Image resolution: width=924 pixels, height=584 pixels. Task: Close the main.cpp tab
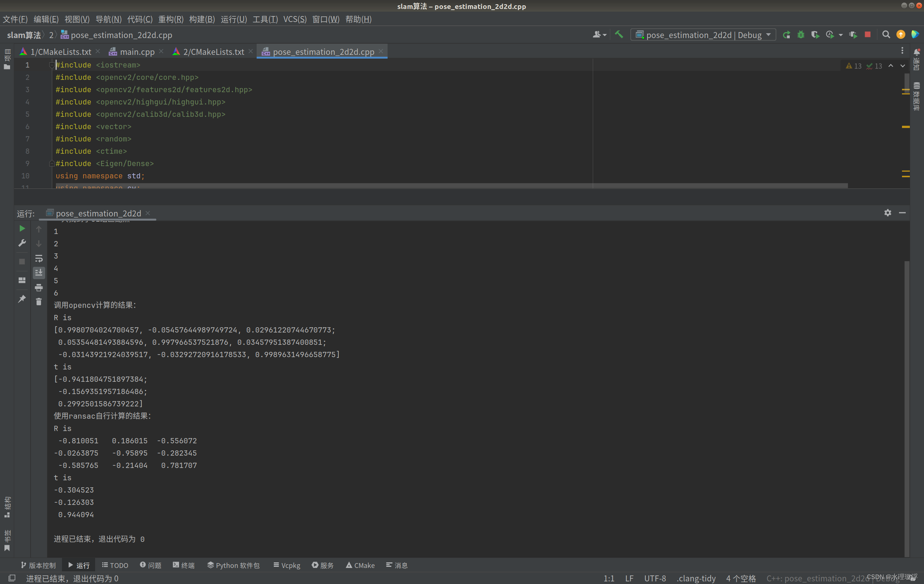tap(161, 51)
